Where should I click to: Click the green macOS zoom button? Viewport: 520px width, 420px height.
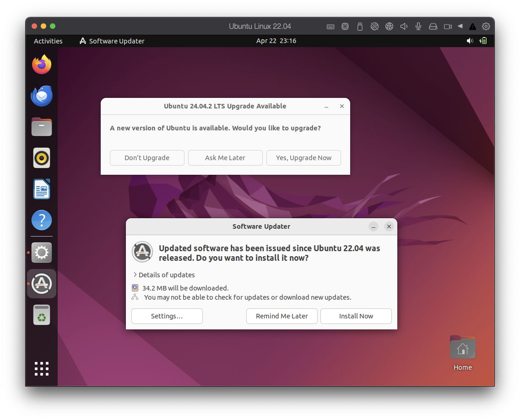click(x=53, y=26)
